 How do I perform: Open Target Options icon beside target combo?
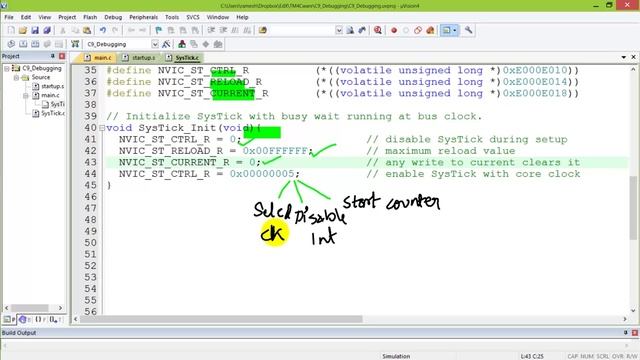pos(166,44)
